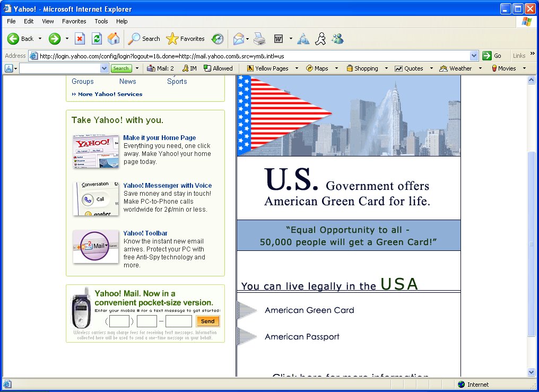Open the Favorites star button
Viewport: 539px width, 392px height.
pyautogui.click(x=185, y=39)
